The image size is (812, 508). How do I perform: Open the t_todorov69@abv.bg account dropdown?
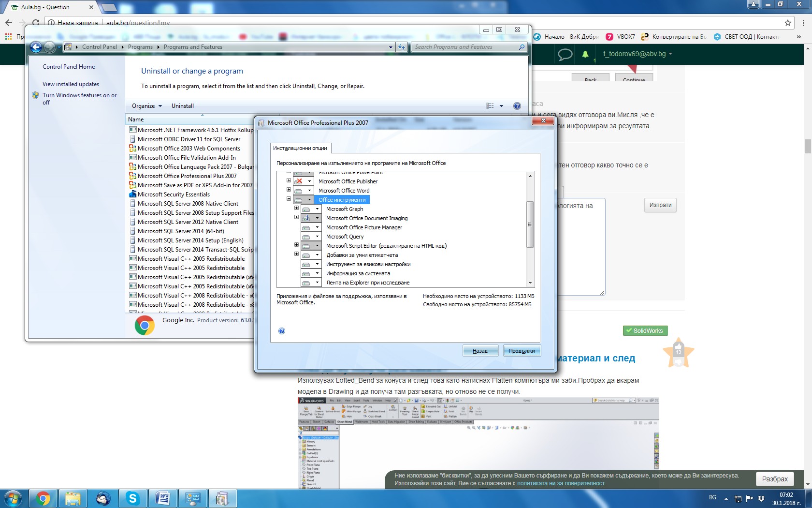point(638,54)
